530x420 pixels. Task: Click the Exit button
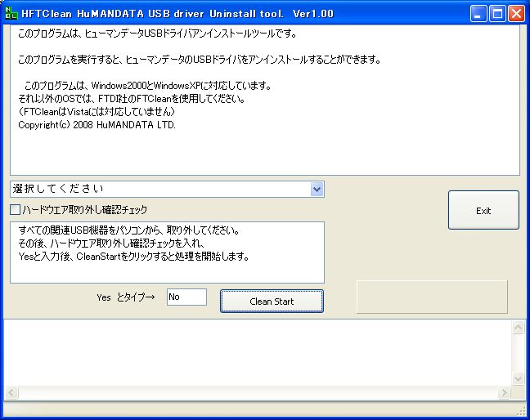tap(483, 210)
